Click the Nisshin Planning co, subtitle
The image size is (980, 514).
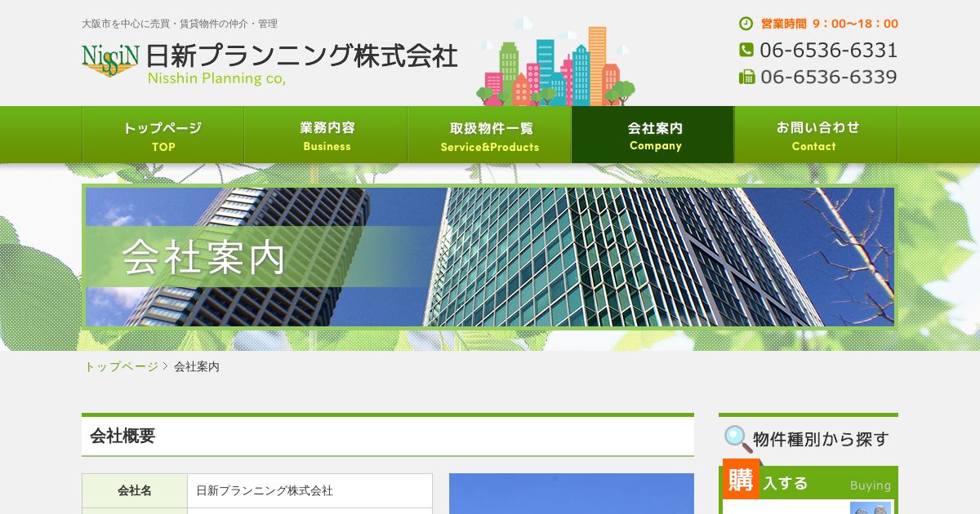(216, 78)
